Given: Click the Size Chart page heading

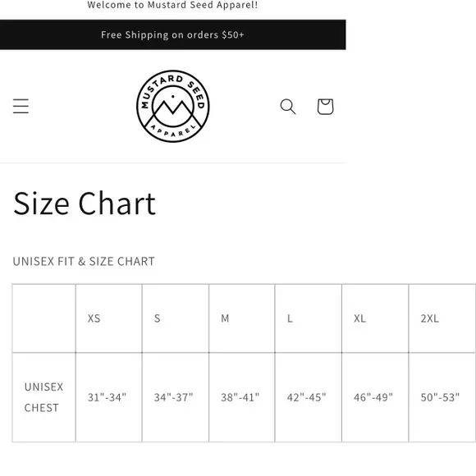Looking at the screenshot, I should [85, 204].
